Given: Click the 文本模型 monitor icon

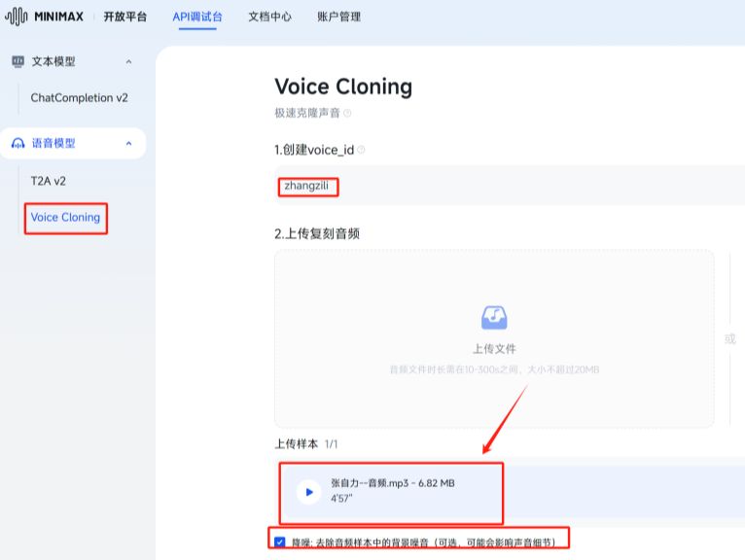Looking at the screenshot, I should click(x=18, y=61).
